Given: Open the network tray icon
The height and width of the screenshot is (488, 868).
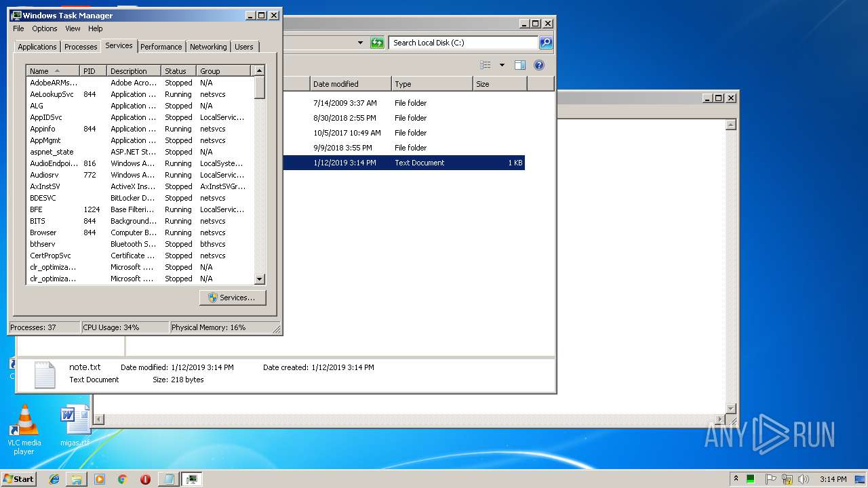Looking at the screenshot, I should point(787,479).
